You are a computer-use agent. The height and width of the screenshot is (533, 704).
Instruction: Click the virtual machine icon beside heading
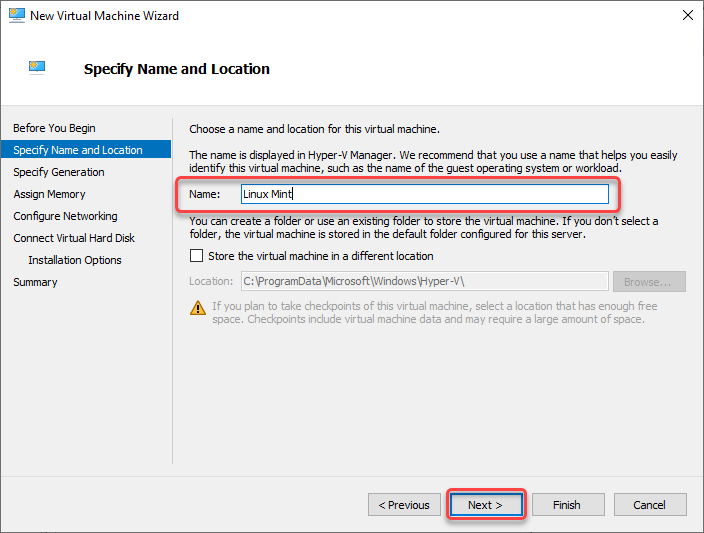[37, 67]
